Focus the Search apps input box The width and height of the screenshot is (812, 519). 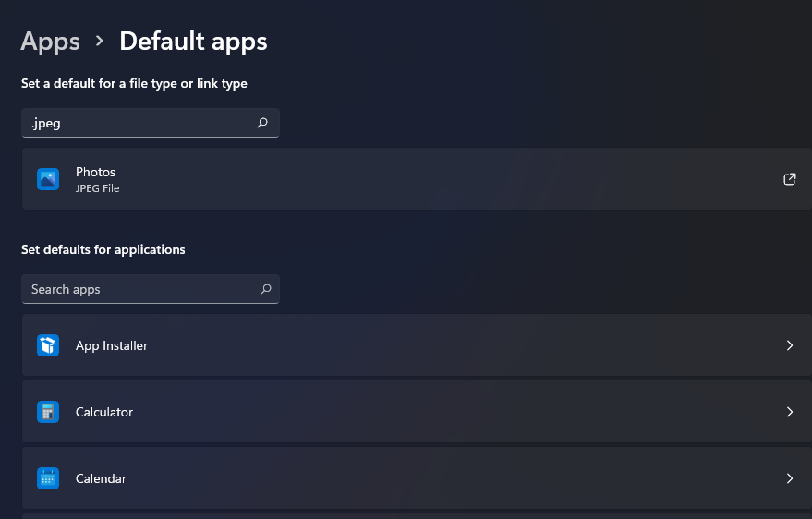click(139, 289)
